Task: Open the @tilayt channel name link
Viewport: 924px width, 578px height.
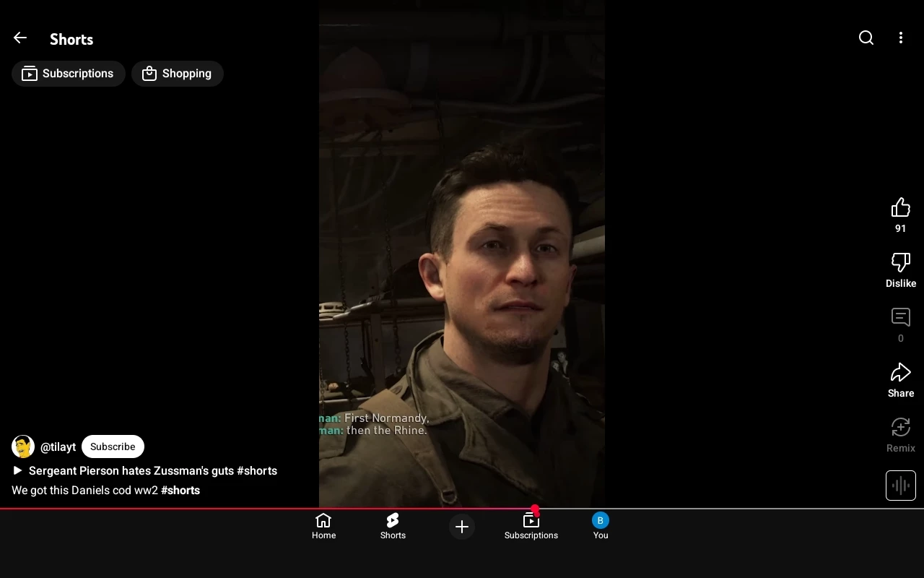Action: 58,447
